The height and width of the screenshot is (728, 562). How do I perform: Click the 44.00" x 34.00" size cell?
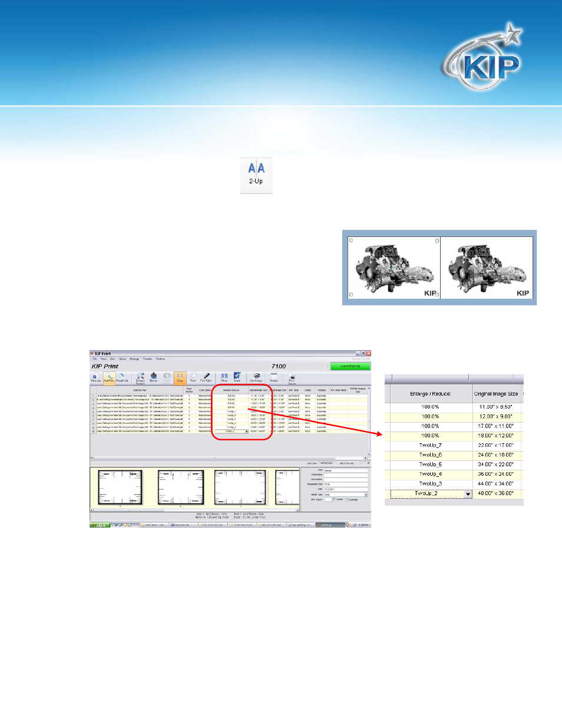click(496, 484)
